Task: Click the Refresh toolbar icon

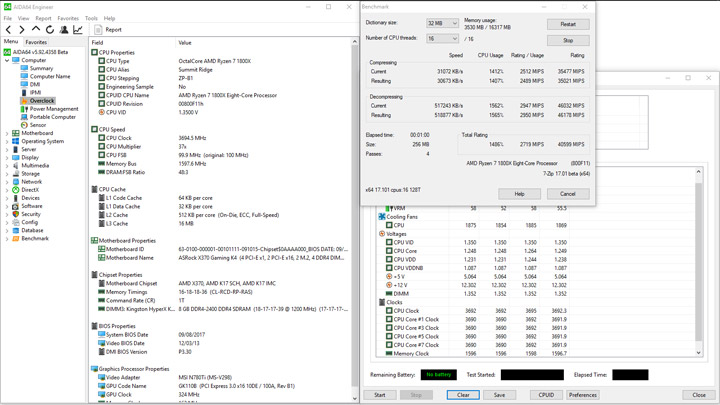Action: click(x=50, y=29)
